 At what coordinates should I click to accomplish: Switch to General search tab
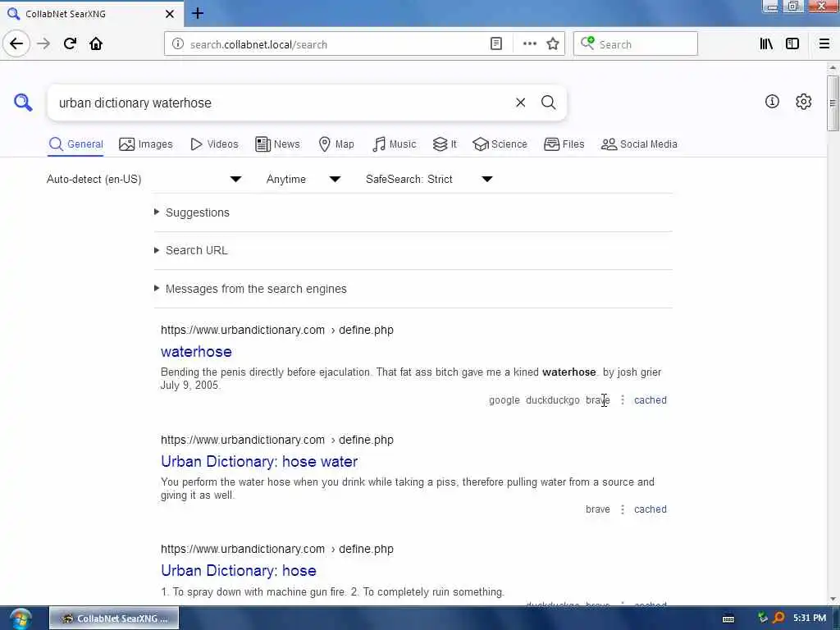tap(75, 144)
